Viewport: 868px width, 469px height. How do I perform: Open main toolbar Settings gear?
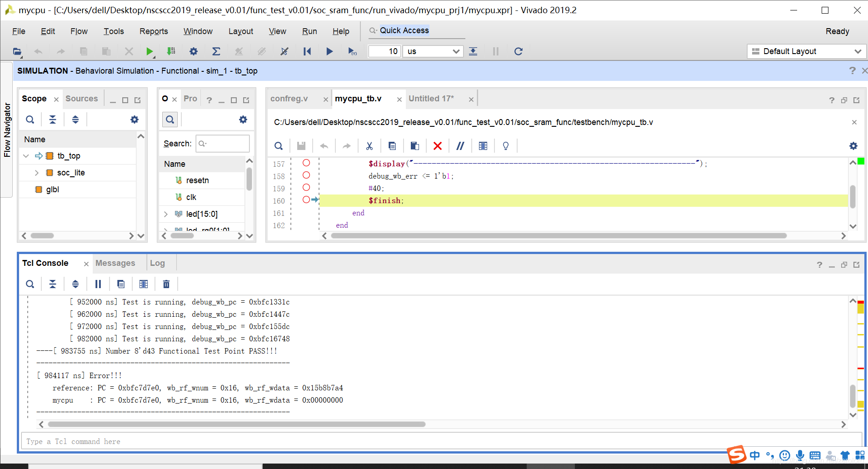(x=194, y=51)
